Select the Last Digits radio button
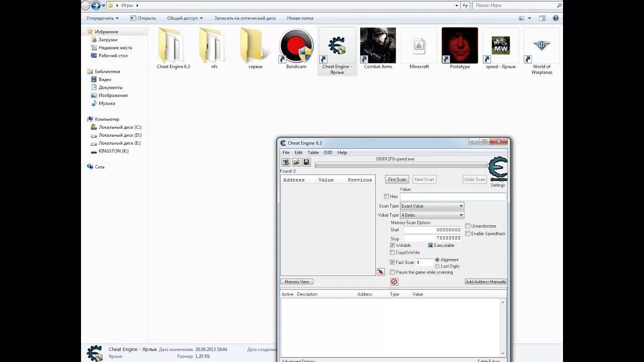The width and height of the screenshot is (644, 362). pyautogui.click(x=437, y=266)
